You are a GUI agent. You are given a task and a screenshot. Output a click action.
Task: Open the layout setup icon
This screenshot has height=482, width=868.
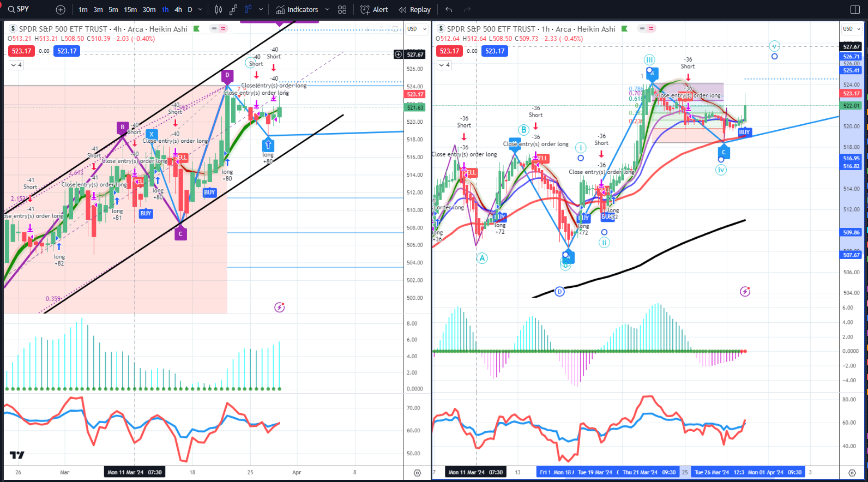pos(855,10)
